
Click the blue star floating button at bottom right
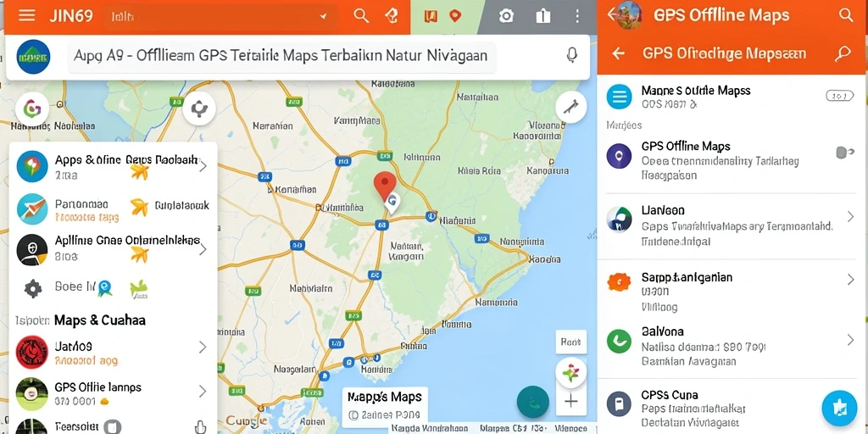tap(839, 408)
